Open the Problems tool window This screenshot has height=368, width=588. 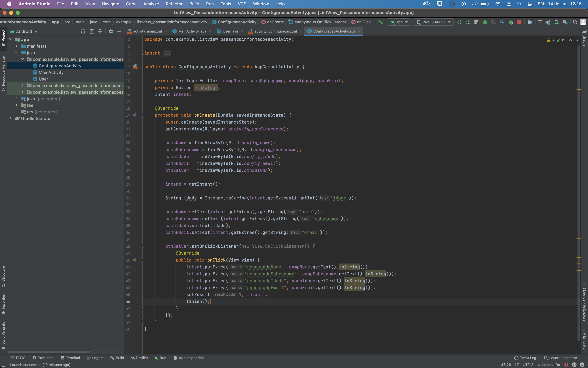[x=43, y=358]
